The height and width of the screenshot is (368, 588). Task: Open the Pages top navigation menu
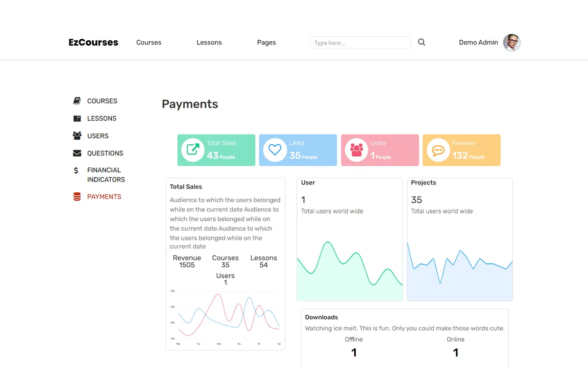tap(267, 43)
